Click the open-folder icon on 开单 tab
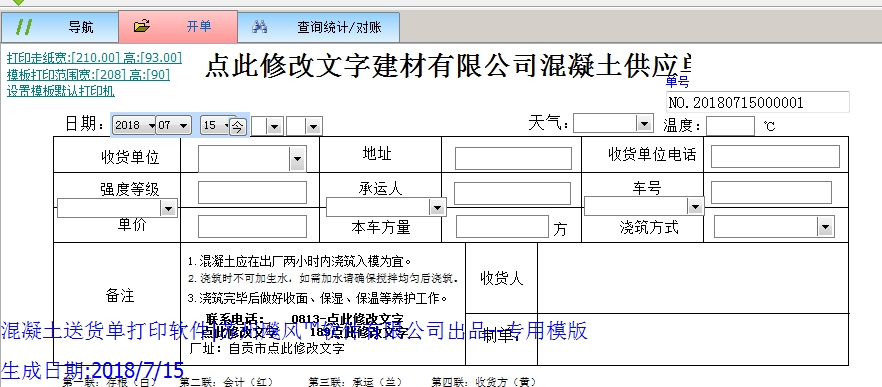The width and height of the screenshot is (882, 387). point(142,26)
